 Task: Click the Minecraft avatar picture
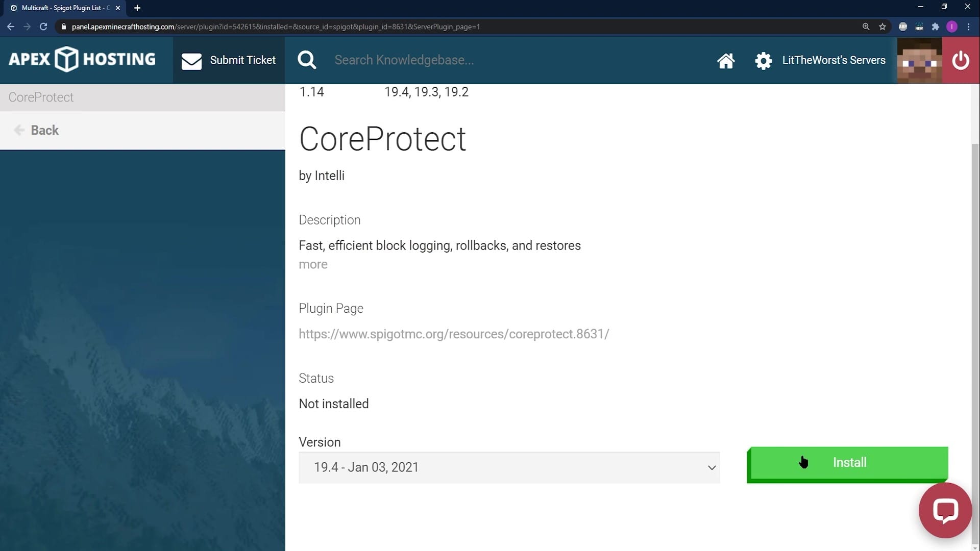click(x=919, y=61)
